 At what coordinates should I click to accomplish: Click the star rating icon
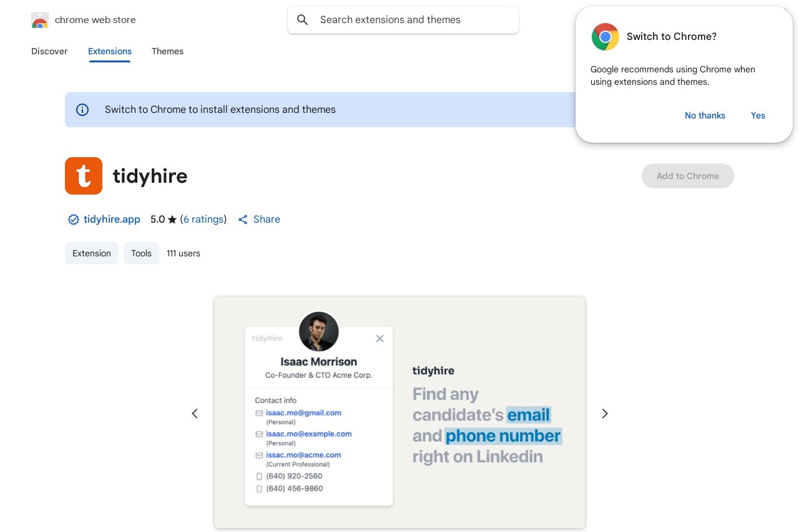(172, 220)
